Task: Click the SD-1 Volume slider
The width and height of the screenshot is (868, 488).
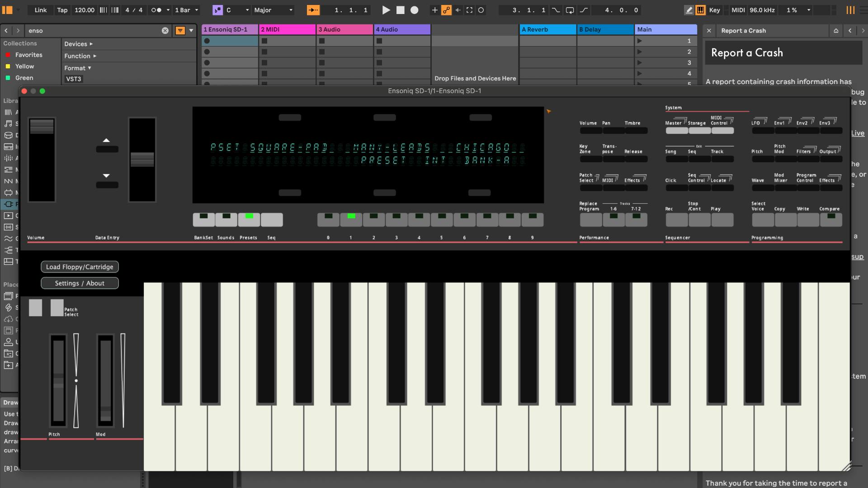Action: (42, 160)
